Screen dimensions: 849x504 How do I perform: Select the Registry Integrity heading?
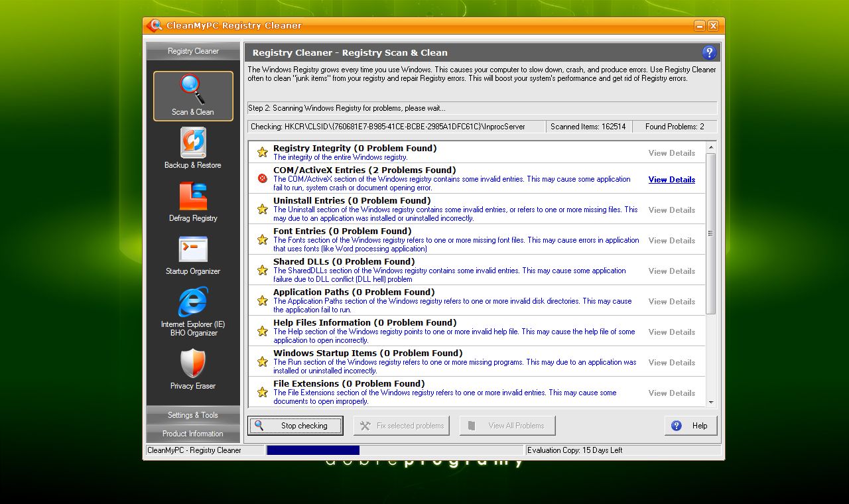click(x=355, y=148)
